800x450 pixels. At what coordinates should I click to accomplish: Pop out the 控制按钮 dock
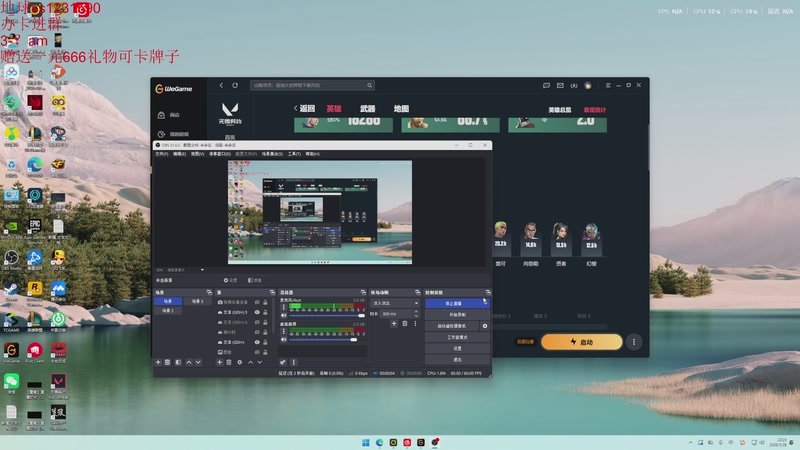click(488, 292)
